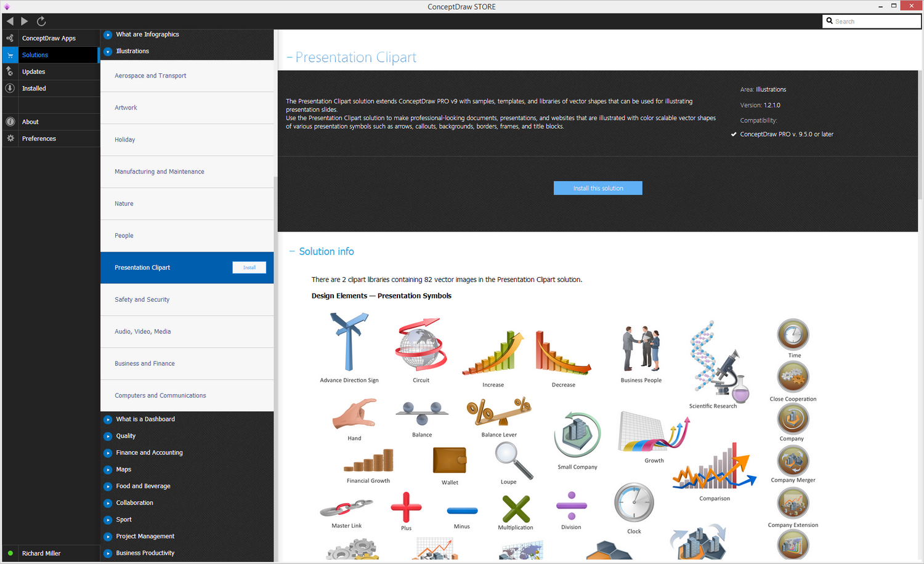This screenshot has width=924, height=564.
Task: Click the back navigation arrow
Action: point(10,21)
